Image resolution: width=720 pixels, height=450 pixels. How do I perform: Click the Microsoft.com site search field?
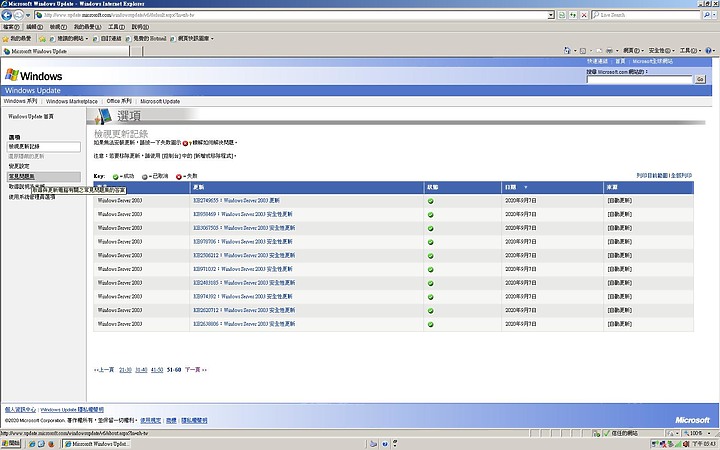[639, 79]
